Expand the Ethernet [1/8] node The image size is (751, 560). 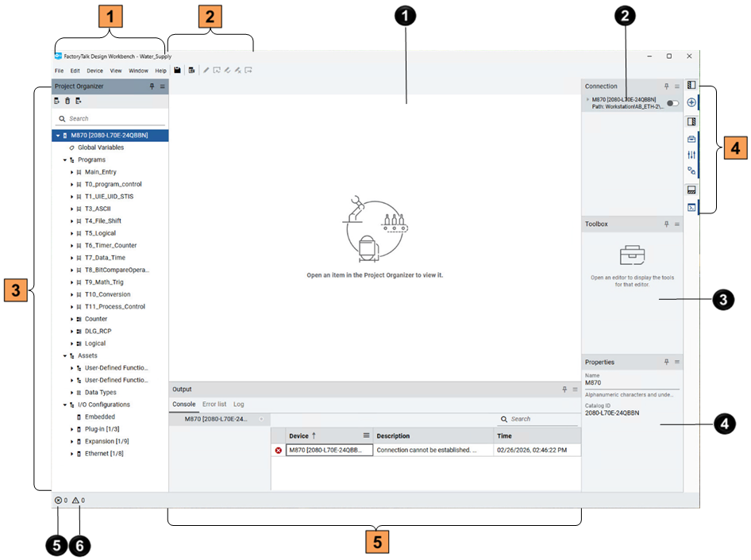[x=71, y=454]
